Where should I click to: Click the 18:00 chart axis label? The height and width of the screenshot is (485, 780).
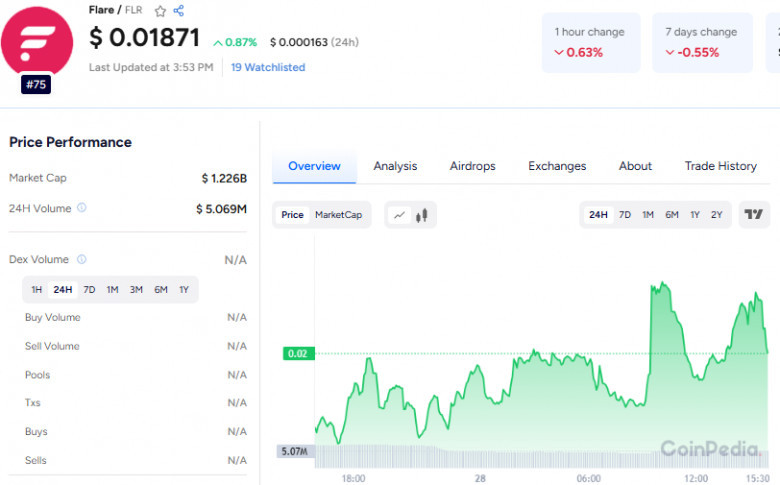coord(353,479)
